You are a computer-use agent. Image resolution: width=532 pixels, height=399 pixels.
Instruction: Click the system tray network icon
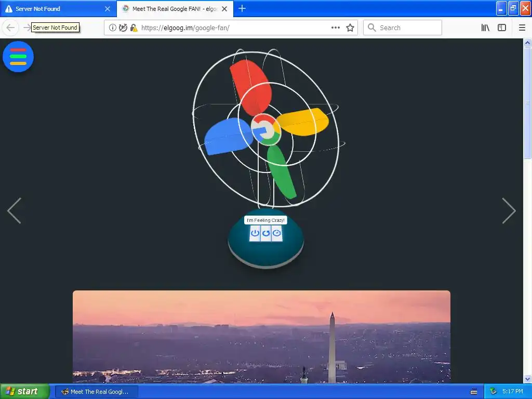(x=493, y=392)
